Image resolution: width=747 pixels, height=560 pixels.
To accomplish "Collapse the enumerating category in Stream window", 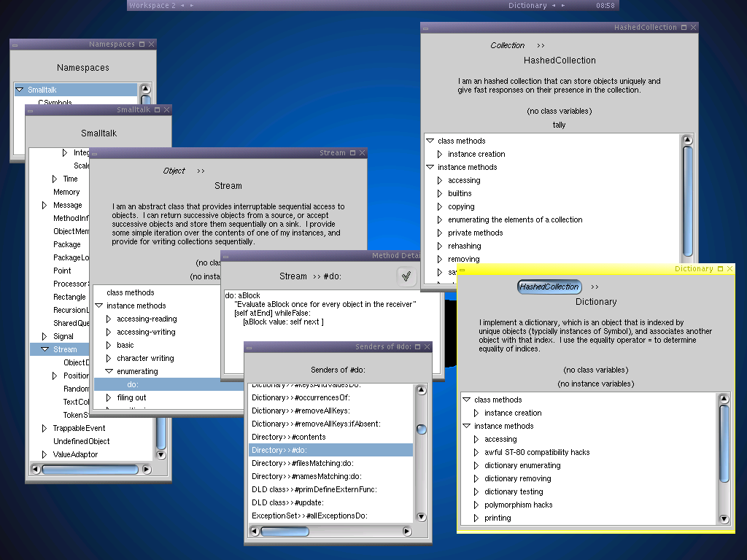I will pos(109,371).
